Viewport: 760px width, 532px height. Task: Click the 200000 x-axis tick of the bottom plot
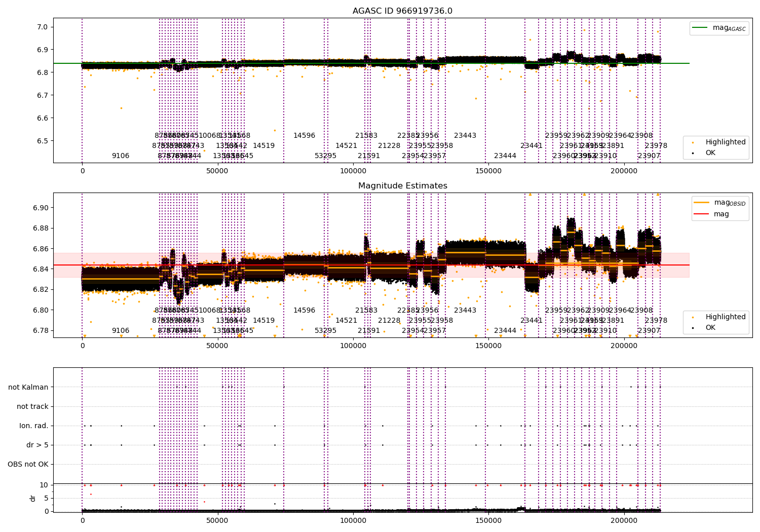click(624, 521)
